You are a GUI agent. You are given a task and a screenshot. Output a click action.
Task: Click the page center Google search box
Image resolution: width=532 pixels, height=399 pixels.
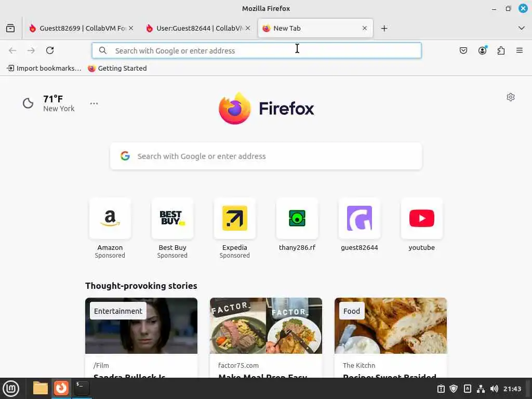click(x=266, y=156)
